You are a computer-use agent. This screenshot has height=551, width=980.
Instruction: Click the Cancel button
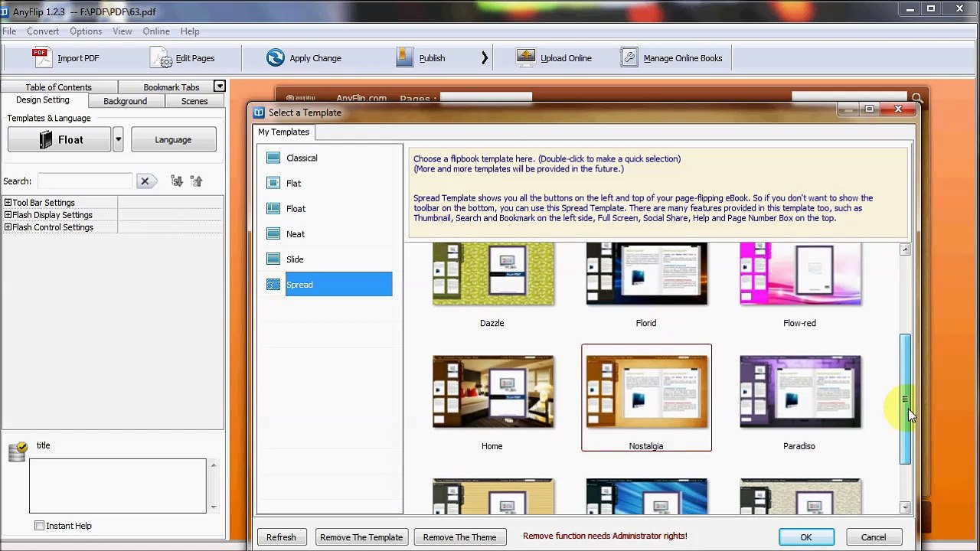point(874,537)
